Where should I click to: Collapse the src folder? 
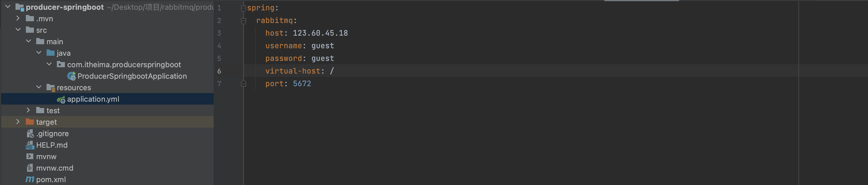18,30
